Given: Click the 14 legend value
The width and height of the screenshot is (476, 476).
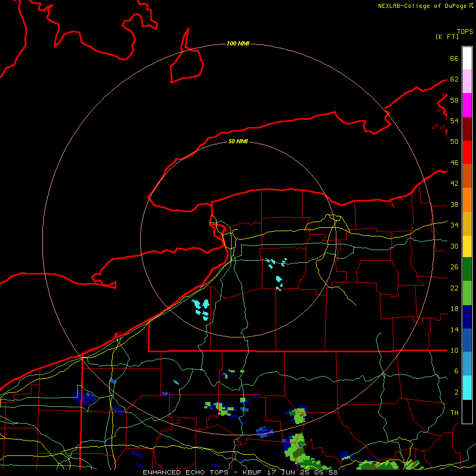Looking at the screenshot, I should tap(454, 329).
